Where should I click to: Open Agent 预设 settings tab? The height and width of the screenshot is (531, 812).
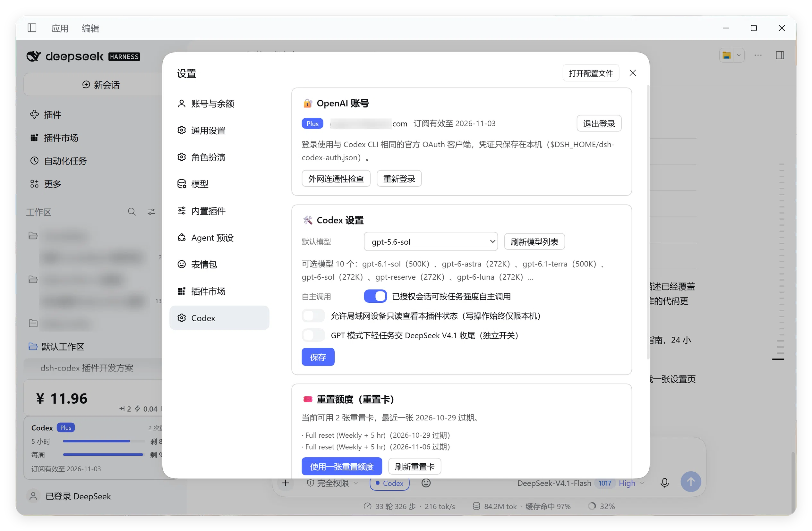(219, 237)
